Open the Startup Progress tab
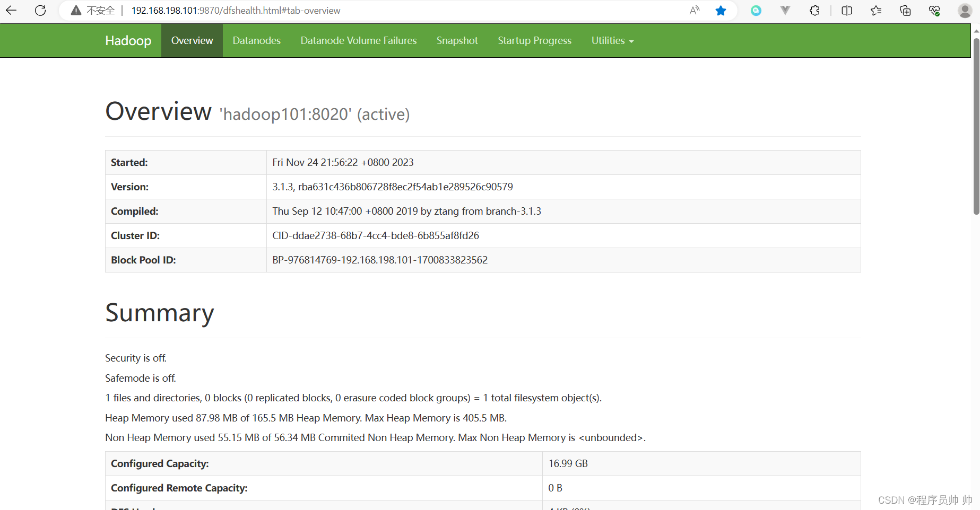The image size is (980, 510). pos(535,41)
